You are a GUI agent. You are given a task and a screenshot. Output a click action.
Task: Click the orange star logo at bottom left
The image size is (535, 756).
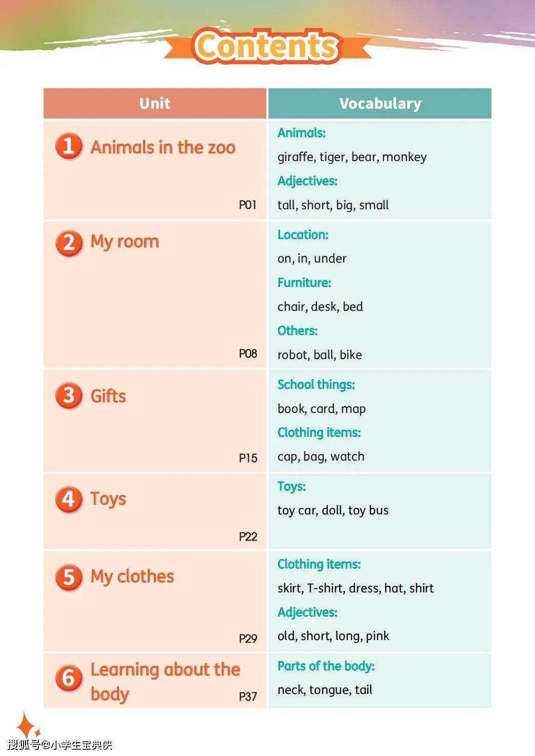27,725
